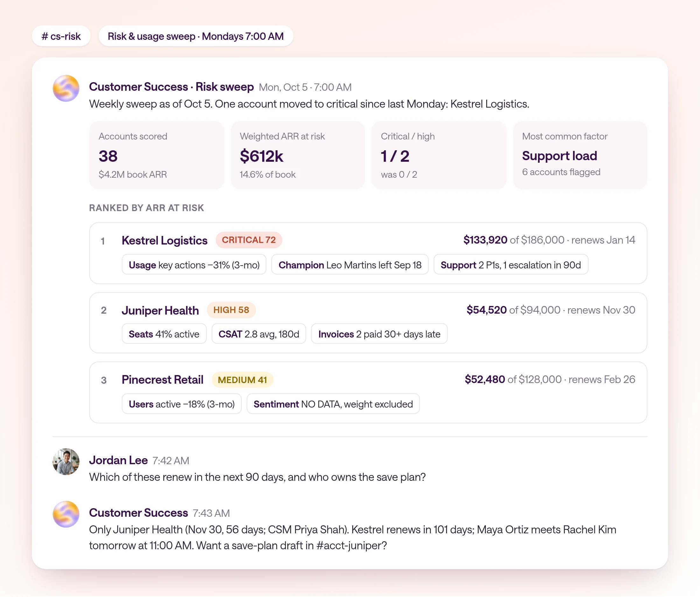700x597 pixels.
Task: Click the 7:42 AM message timestamp
Action: click(x=171, y=461)
